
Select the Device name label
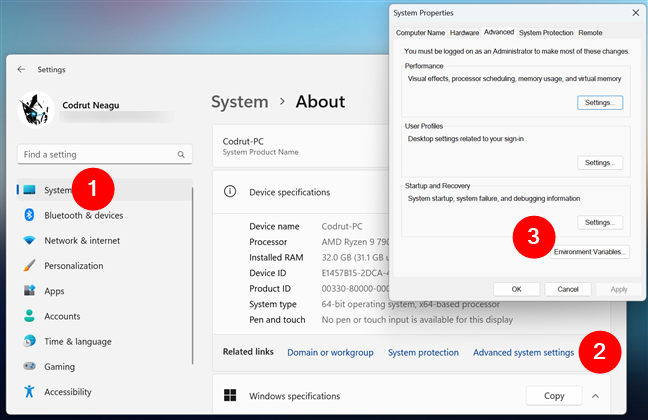click(274, 226)
